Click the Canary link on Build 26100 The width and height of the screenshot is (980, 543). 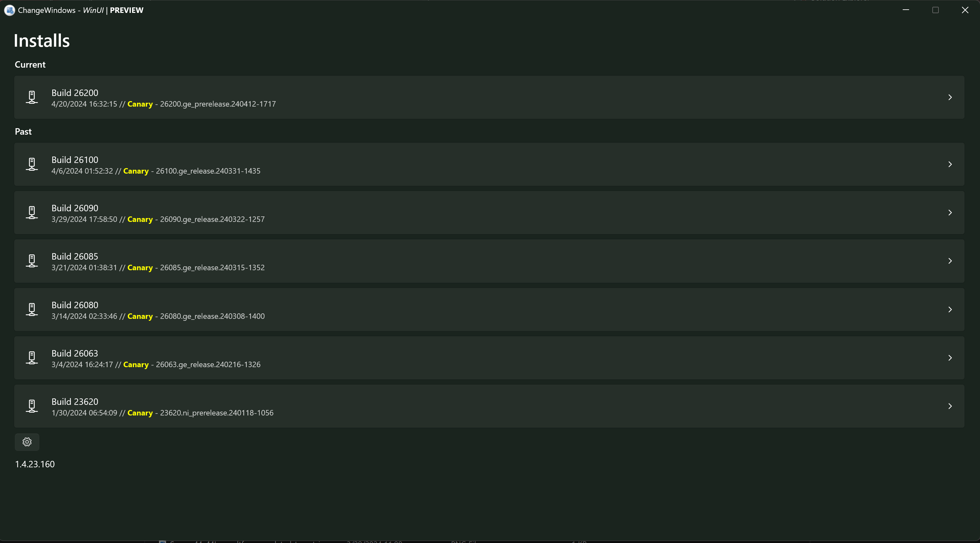pos(136,171)
